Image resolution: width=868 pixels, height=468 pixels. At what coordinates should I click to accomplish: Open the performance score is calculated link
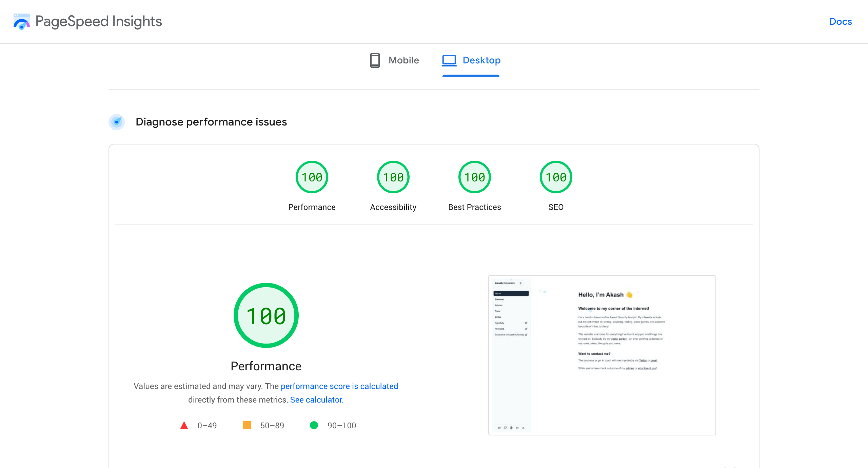pyautogui.click(x=339, y=386)
